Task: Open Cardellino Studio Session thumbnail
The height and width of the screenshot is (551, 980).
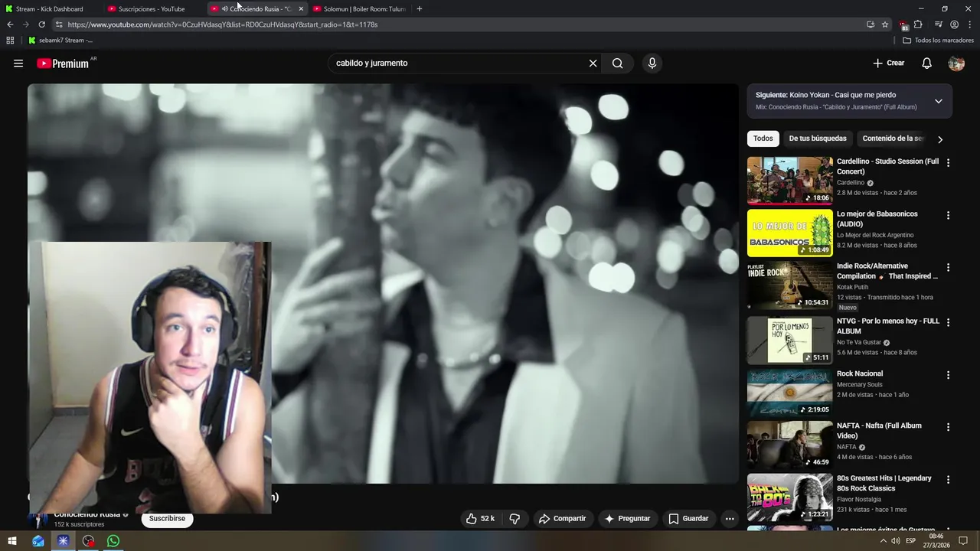Action: click(789, 181)
